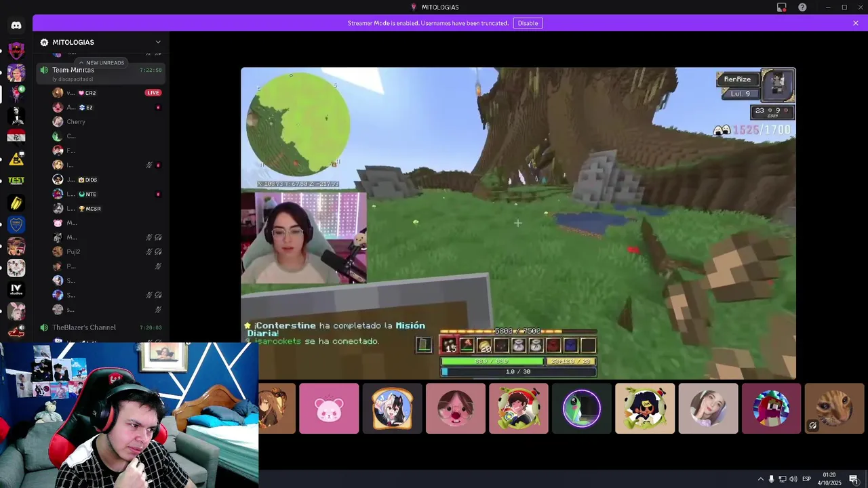
Task: Click the LIVE badge next to CR2 user
Action: pos(153,93)
